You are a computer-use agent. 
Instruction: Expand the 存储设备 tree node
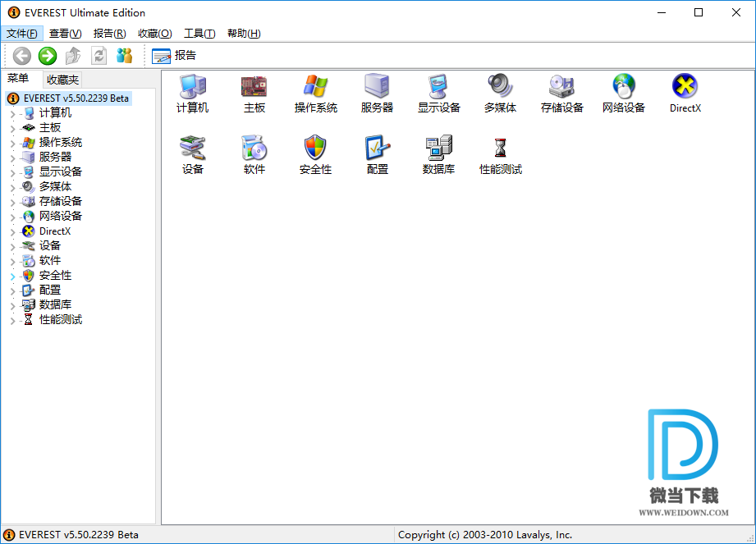[13, 203]
